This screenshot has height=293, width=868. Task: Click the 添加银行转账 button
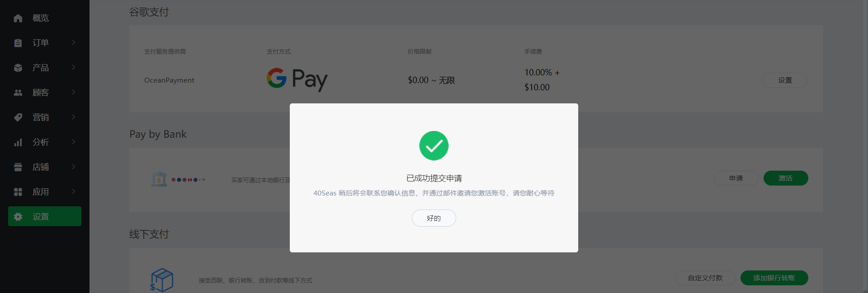tap(774, 278)
